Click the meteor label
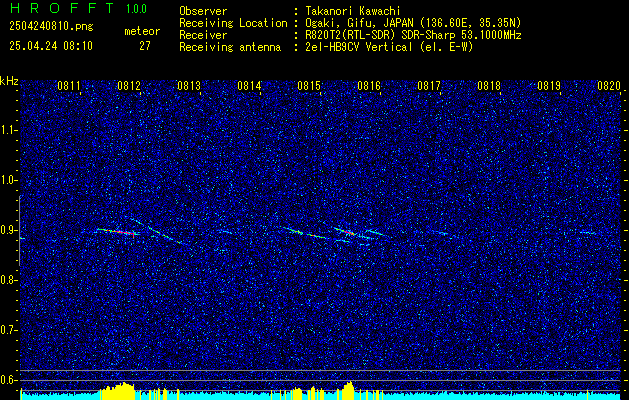The width and height of the screenshot is (629, 400). tap(142, 31)
